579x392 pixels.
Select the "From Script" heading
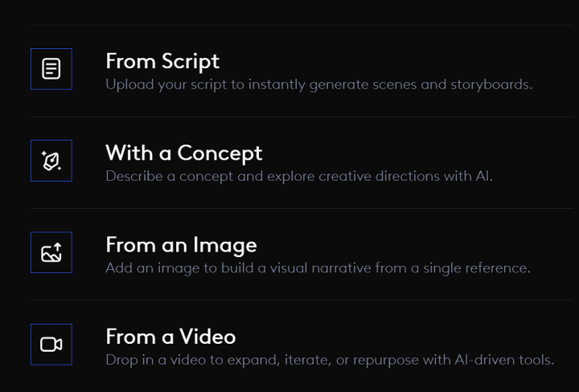pos(162,61)
